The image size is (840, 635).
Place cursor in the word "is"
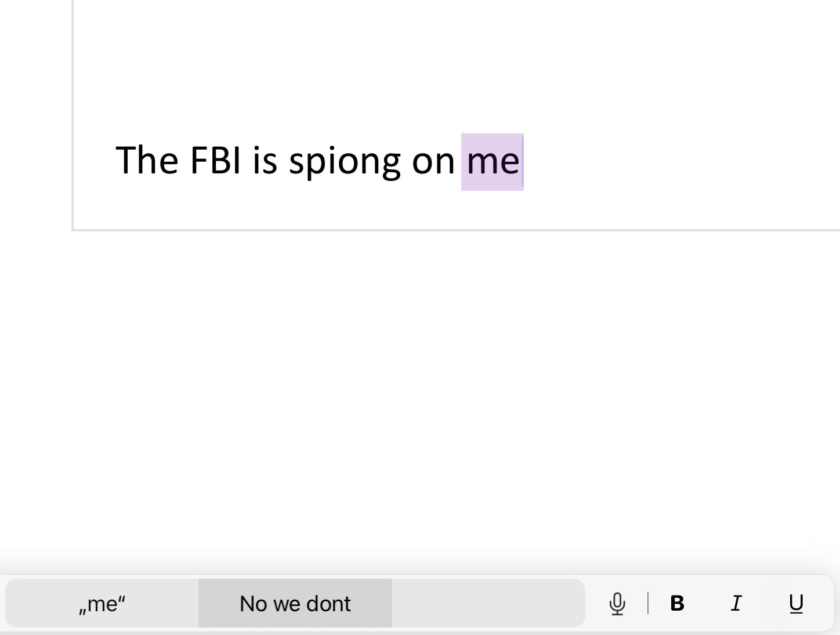(265, 160)
